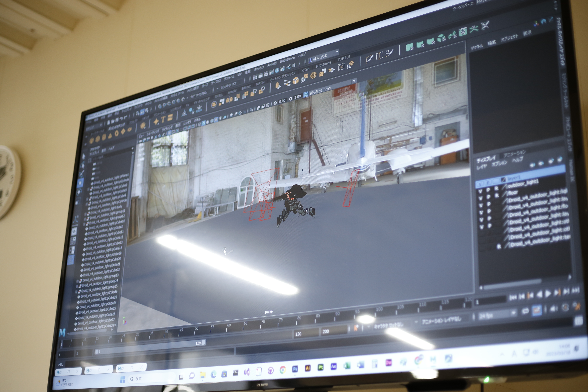Toggle the loop playback button
This screenshot has height=392, width=588.
(x=525, y=311)
